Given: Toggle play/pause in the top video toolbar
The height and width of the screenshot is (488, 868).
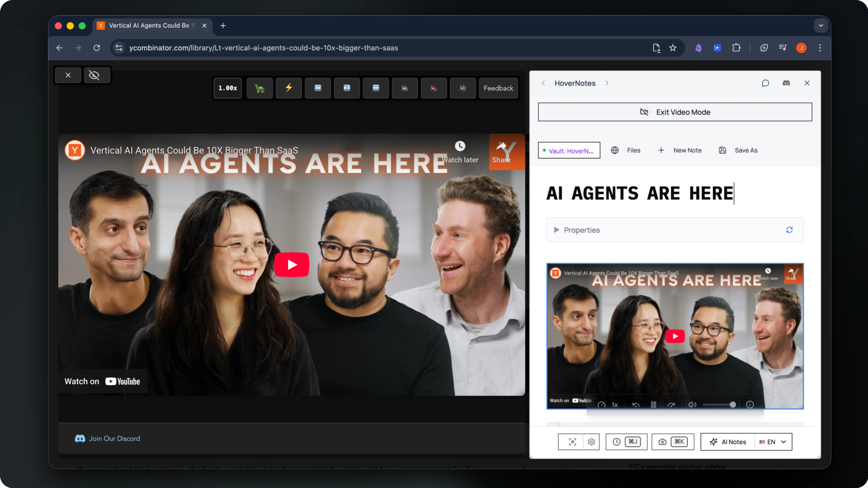Looking at the screenshot, I should [x=347, y=88].
